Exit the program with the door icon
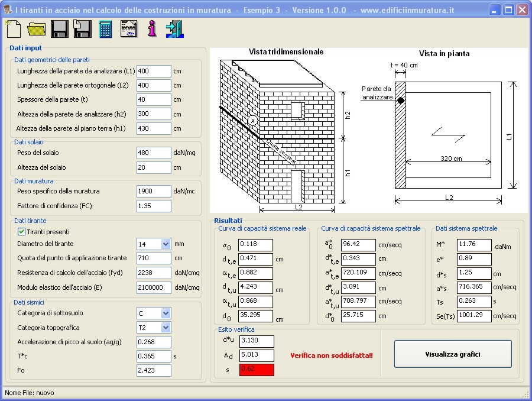This screenshot has width=532, height=401. coord(175,29)
